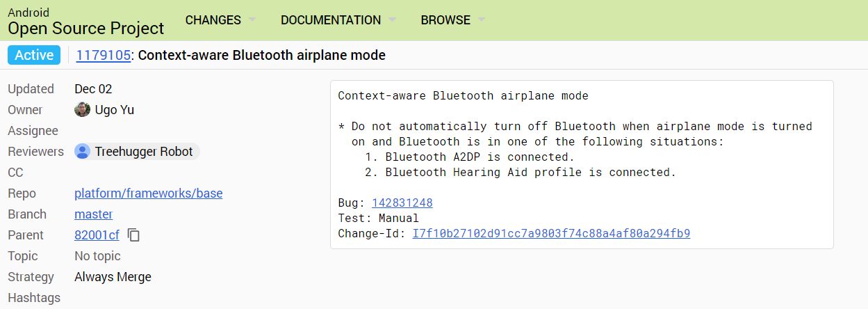This screenshot has width=868, height=309.
Task: Click the Treehugger Robot avatar icon
Action: 83,151
